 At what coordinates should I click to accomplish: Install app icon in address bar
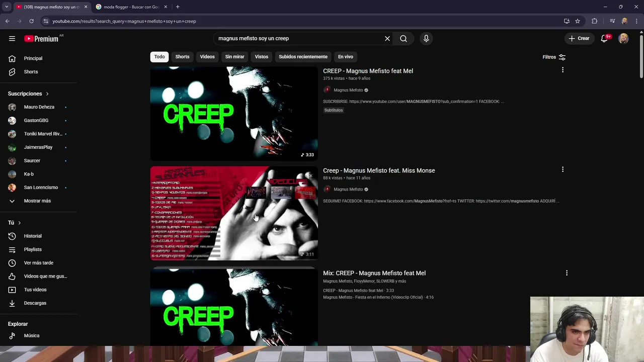567,21
